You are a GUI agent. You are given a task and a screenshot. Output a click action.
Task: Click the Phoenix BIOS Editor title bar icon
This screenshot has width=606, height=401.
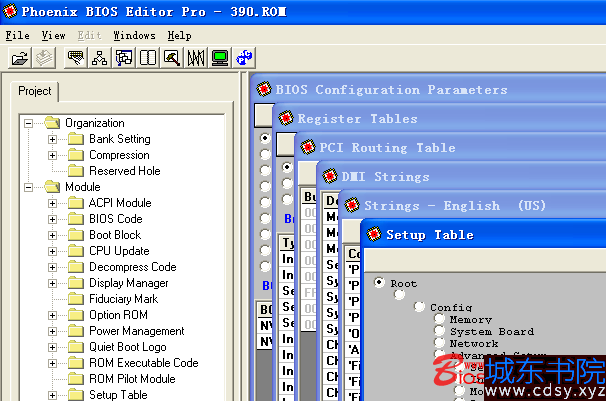point(10,11)
